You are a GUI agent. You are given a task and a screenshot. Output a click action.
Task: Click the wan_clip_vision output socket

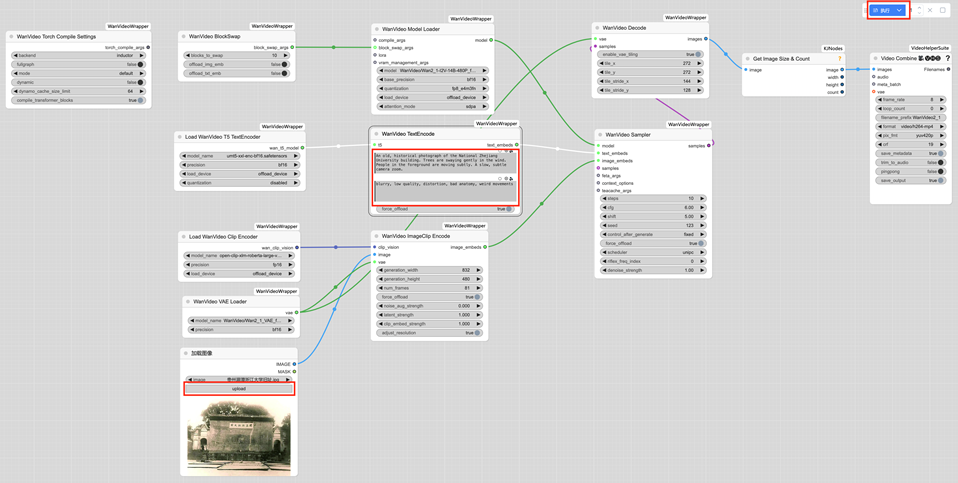(x=297, y=247)
